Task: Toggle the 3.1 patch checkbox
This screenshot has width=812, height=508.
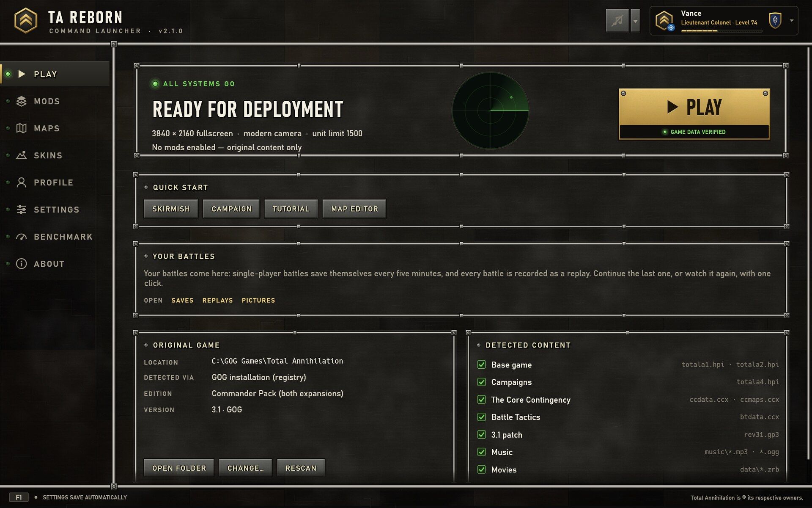Action: click(x=481, y=435)
